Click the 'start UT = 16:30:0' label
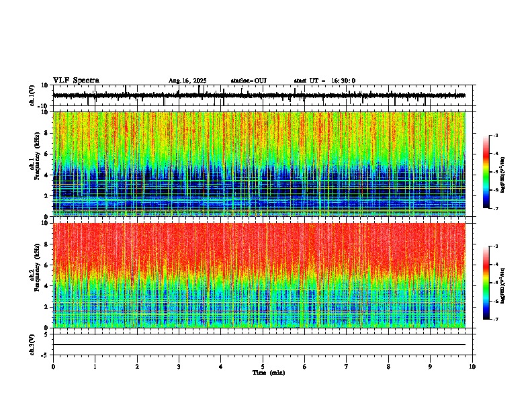This screenshot has height=411, width=532. click(x=324, y=81)
